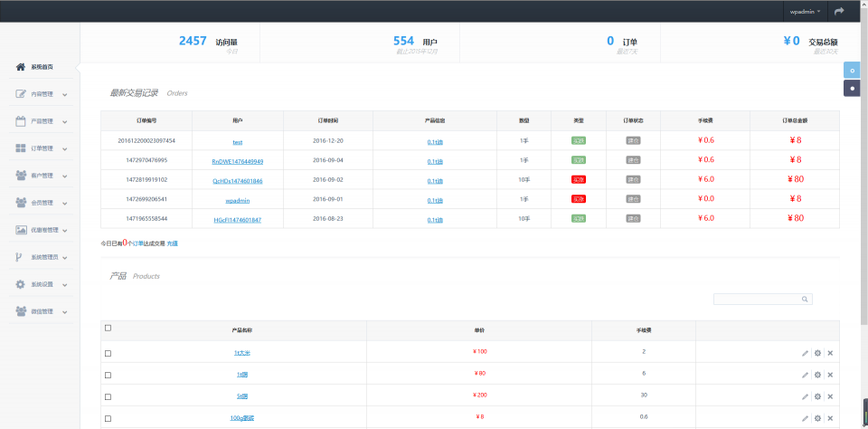Expand the 微信管理 chevron
868x429 pixels.
click(x=65, y=311)
